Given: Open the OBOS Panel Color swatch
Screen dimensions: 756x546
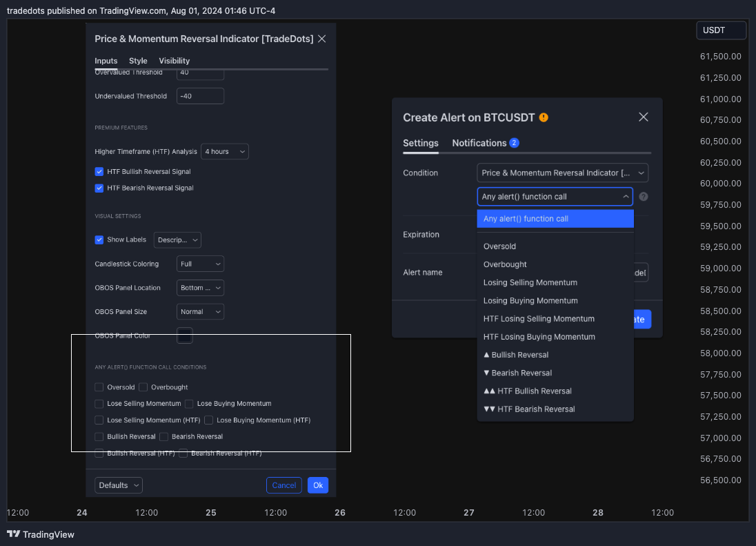Looking at the screenshot, I should [185, 335].
